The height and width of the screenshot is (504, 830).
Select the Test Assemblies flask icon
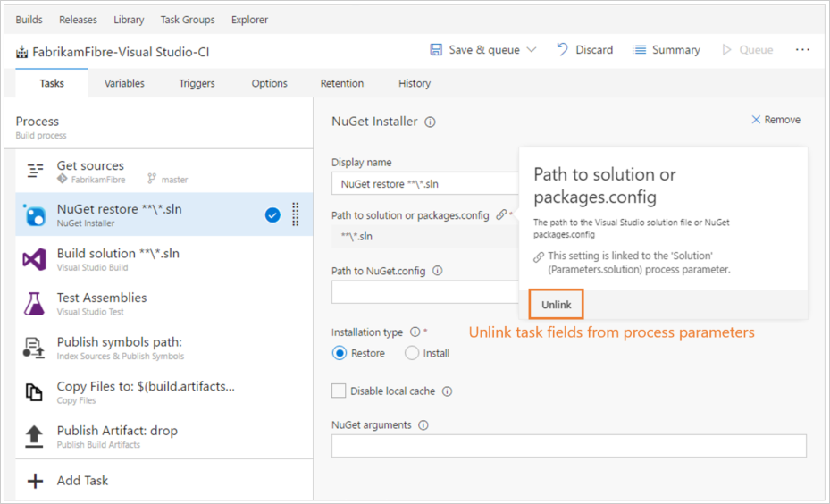(35, 303)
